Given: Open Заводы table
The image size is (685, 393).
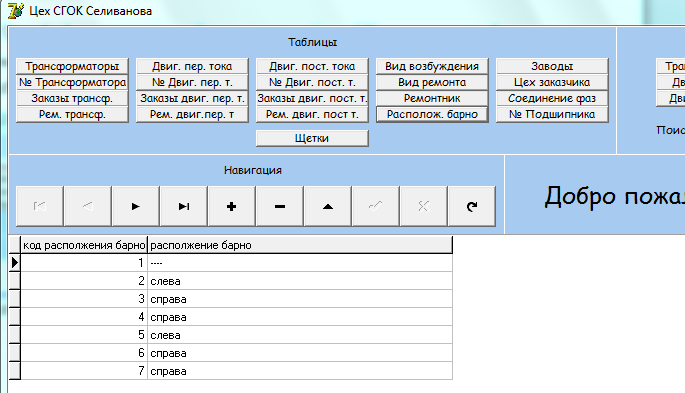Looking at the screenshot, I should [552, 66].
